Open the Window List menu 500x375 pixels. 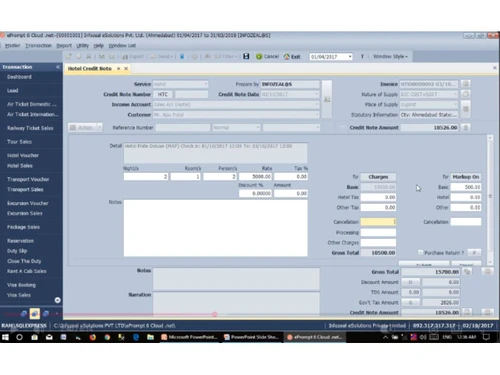coord(122,45)
